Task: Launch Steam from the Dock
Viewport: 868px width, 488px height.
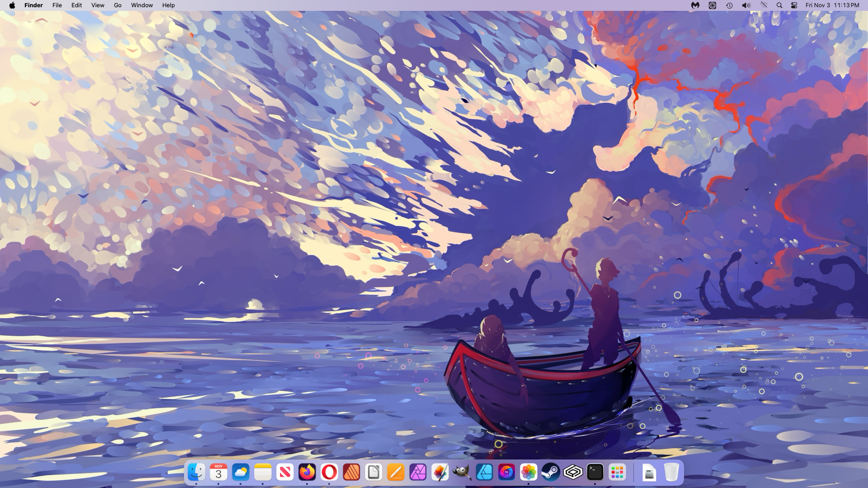Action: [551, 473]
